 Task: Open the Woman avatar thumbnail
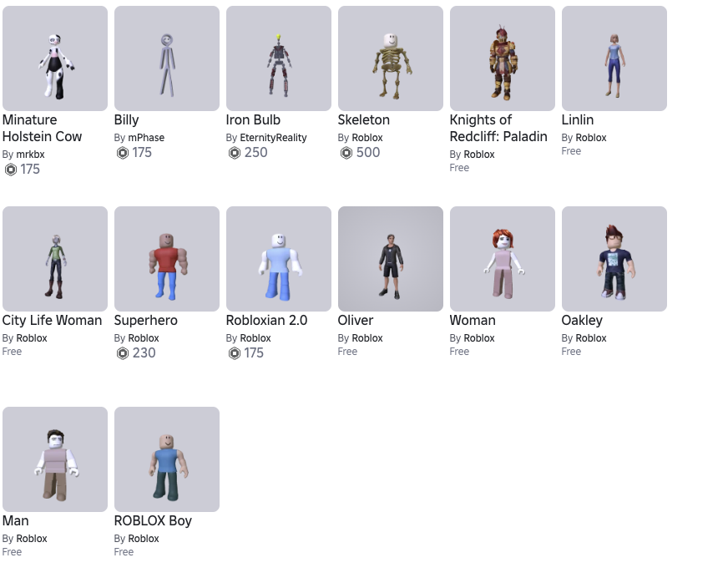pos(503,259)
